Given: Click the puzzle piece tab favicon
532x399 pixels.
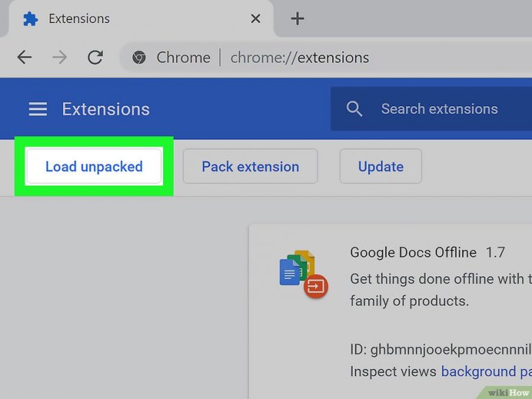Looking at the screenshot, I should (30, 19).
